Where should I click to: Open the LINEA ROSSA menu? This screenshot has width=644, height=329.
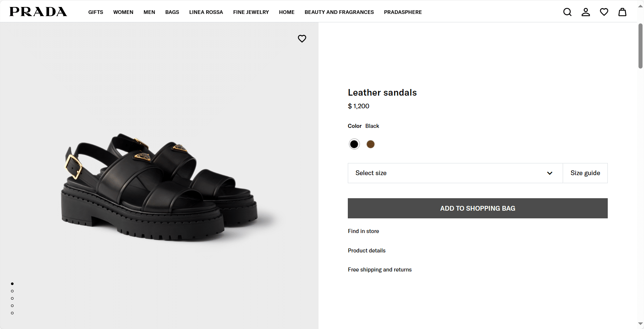point(206,12)
